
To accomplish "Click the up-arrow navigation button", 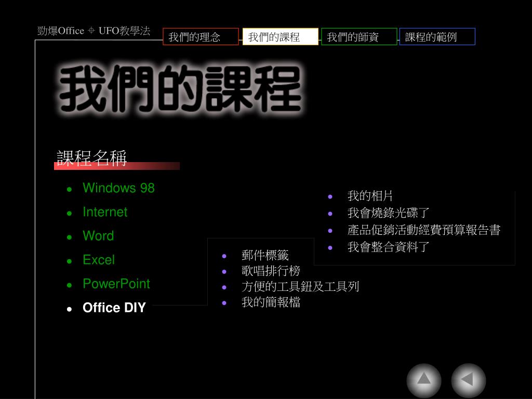I will tap(424, 380).
